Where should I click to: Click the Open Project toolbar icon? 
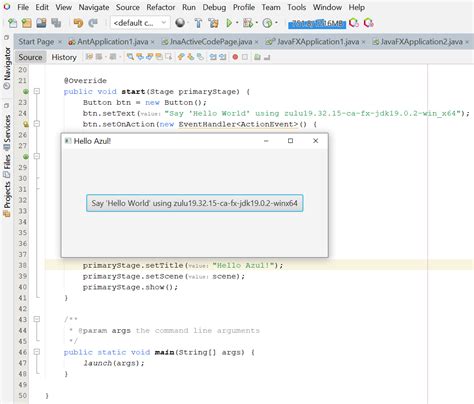pyautogui.click(x=41, y=23)
